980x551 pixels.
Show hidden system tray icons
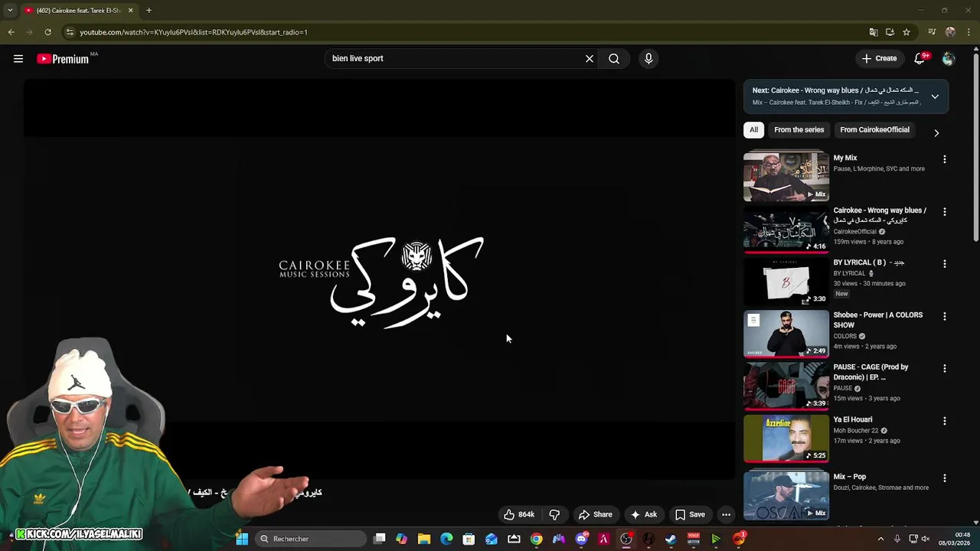pos(880,539)
